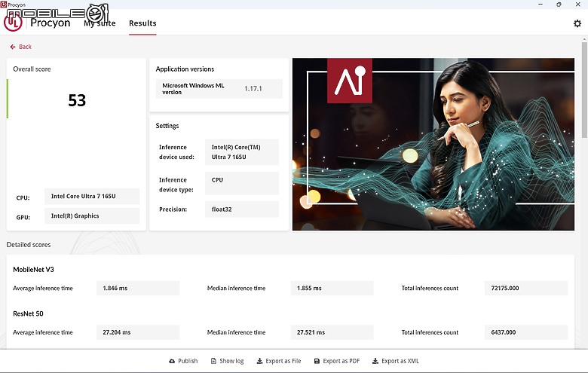Click the 1.846 ms average inference time
The height and width of the screenshot is (373, 588).
pos(138,289)
